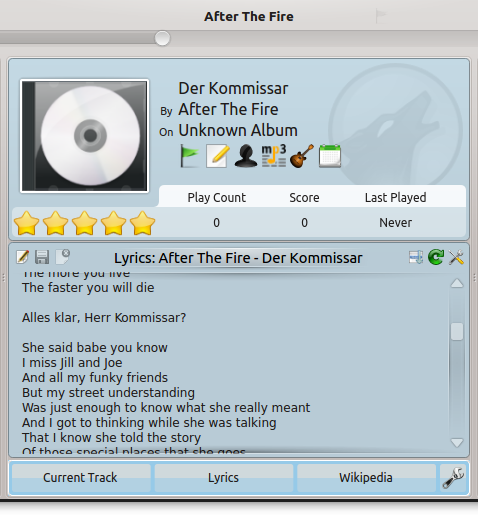Set rating to three stars
Image resolution: width=478 pixels, height=516 pixels.
[84, 223]
